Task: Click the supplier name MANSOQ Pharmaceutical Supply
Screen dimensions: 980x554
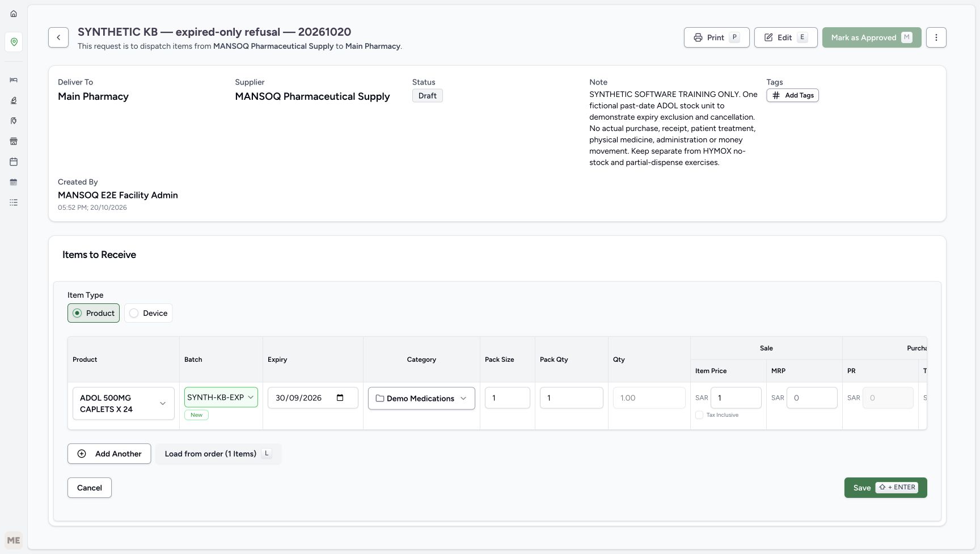Action: [312, 96]
